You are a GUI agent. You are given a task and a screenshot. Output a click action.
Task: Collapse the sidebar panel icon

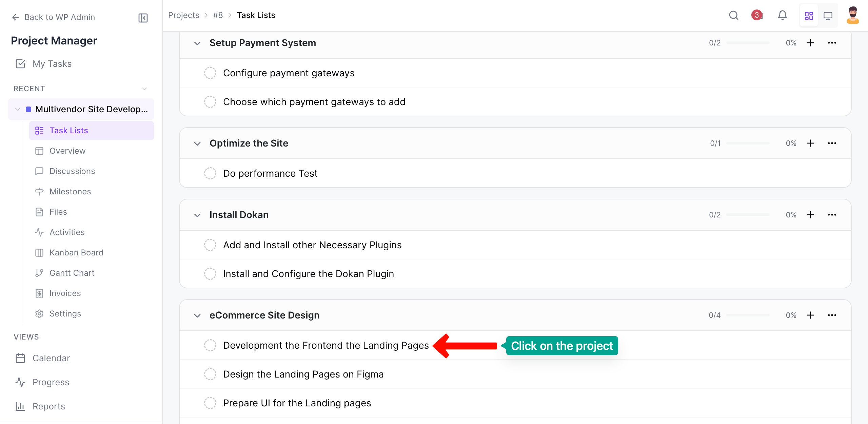(x=143, y=18)
